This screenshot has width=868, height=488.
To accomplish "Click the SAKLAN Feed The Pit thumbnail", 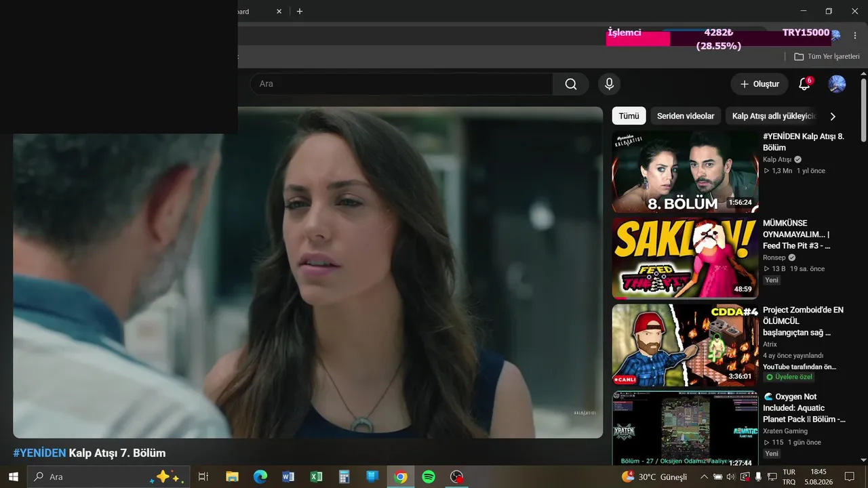I will pyautogui.click(x=685, y=258).
